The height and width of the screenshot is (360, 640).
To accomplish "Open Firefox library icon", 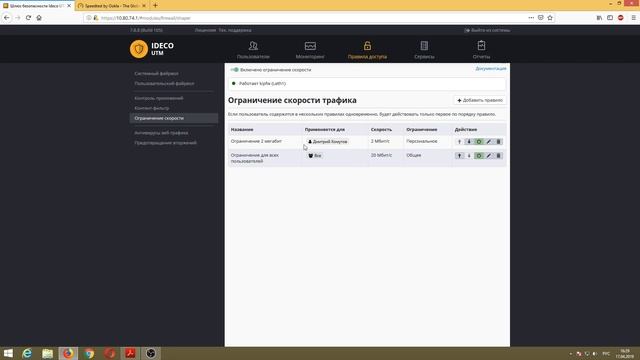I will 599,18.
